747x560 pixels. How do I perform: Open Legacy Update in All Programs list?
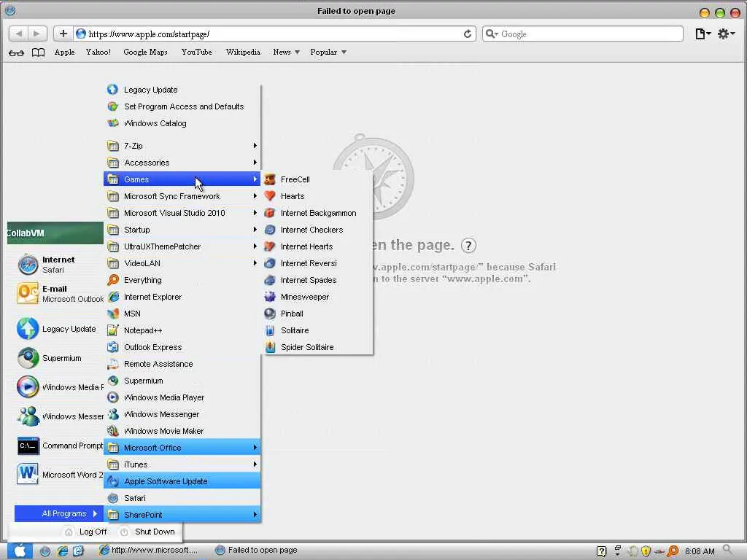tap(182, 90)
